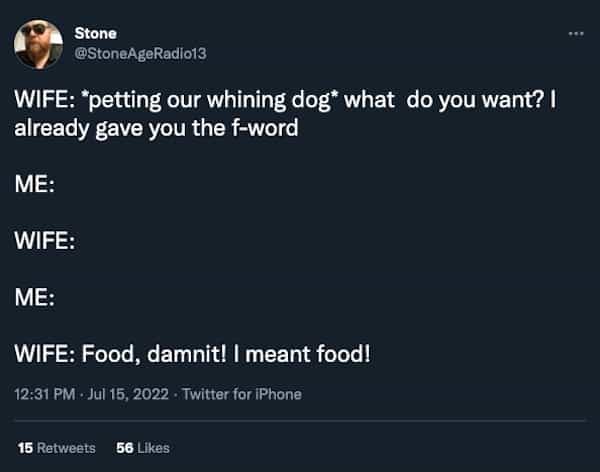This screenshot has height=472, width=600.
Task: View the 15 Retweets list
Action: pos(56,447)
